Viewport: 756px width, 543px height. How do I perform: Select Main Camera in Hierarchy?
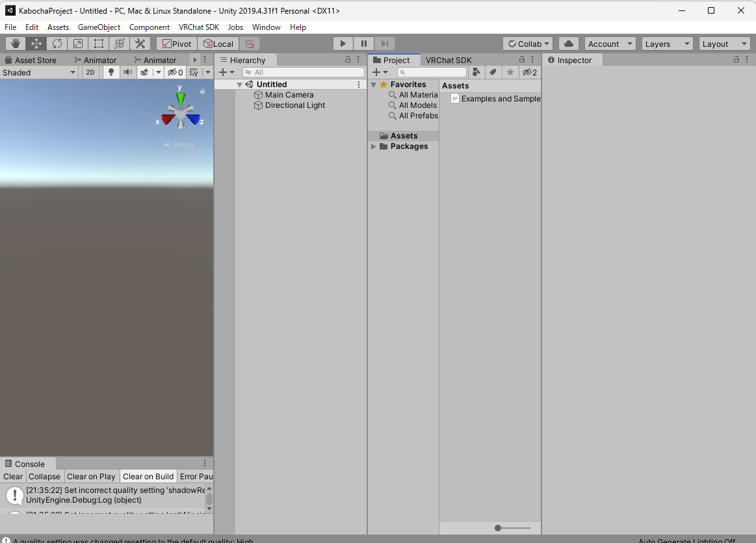(289, 95)
